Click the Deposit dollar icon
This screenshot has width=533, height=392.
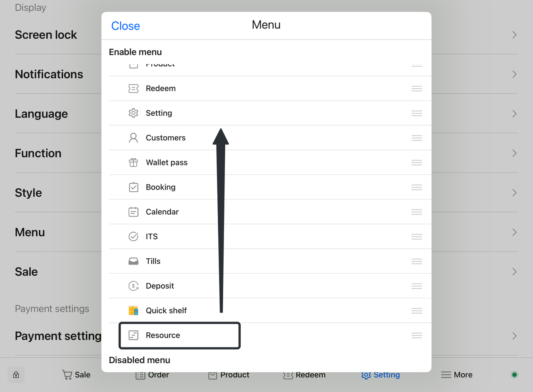click(x=133, y=286)
